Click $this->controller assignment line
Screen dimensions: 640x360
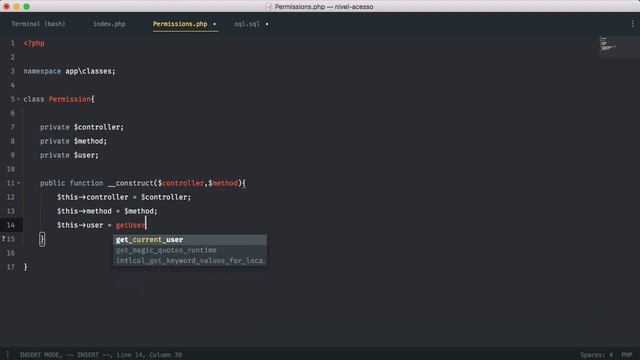point(124,197)
